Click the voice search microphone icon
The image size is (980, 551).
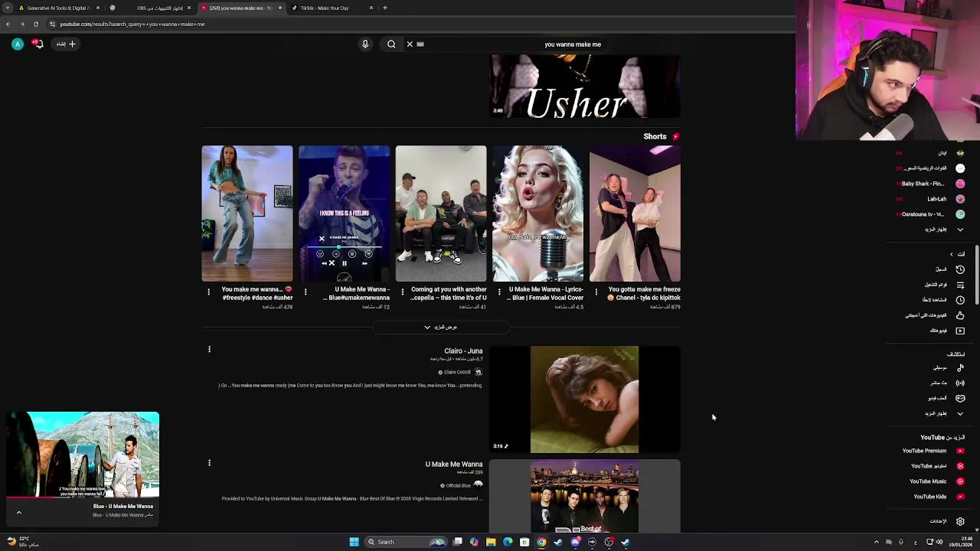365,44
